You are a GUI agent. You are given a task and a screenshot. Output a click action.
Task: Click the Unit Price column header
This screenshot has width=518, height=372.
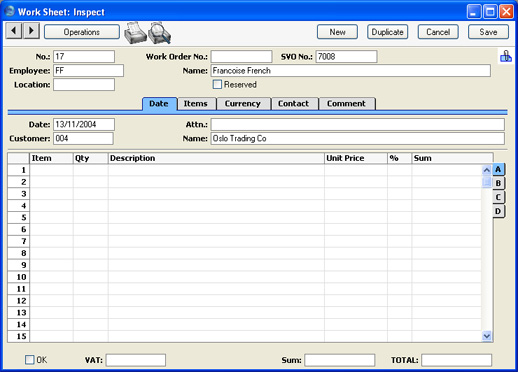pyautogui.click(x=356, y=158)
